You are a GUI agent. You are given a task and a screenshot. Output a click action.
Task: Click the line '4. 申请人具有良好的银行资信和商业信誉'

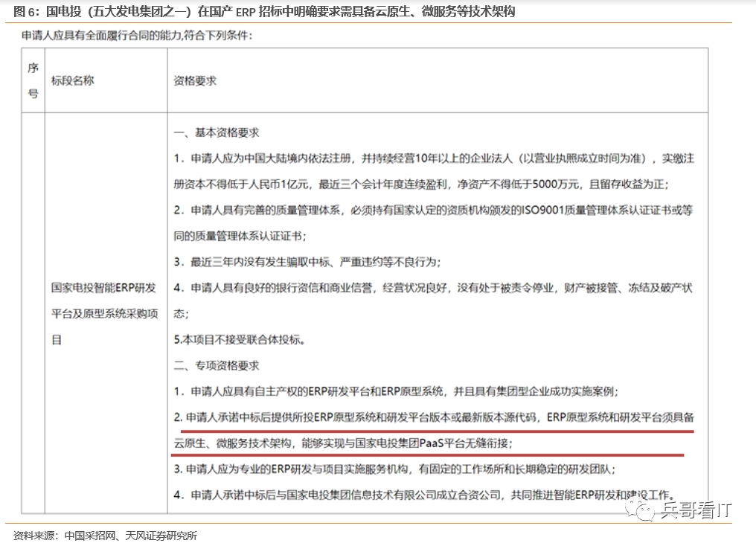(433, 288)
